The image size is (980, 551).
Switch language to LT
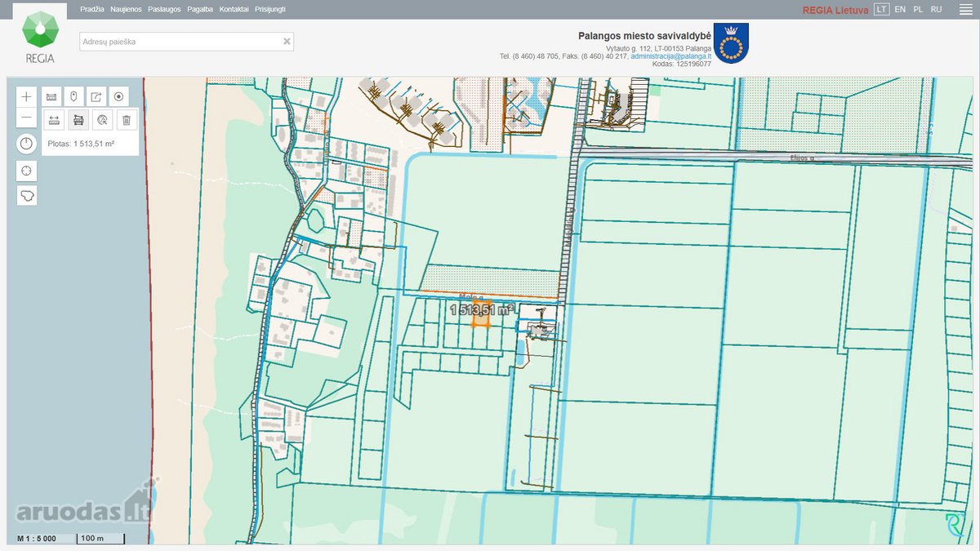881,9
